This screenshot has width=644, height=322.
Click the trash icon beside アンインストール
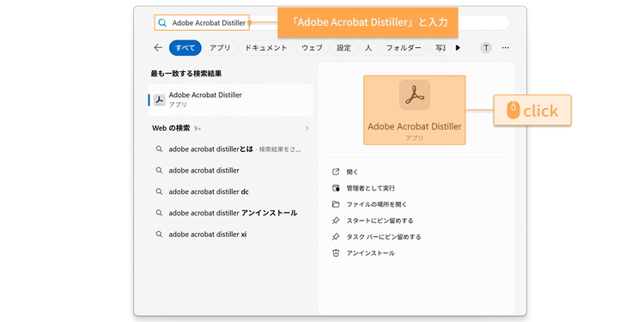pyautogui.click(x=336, y=253)
